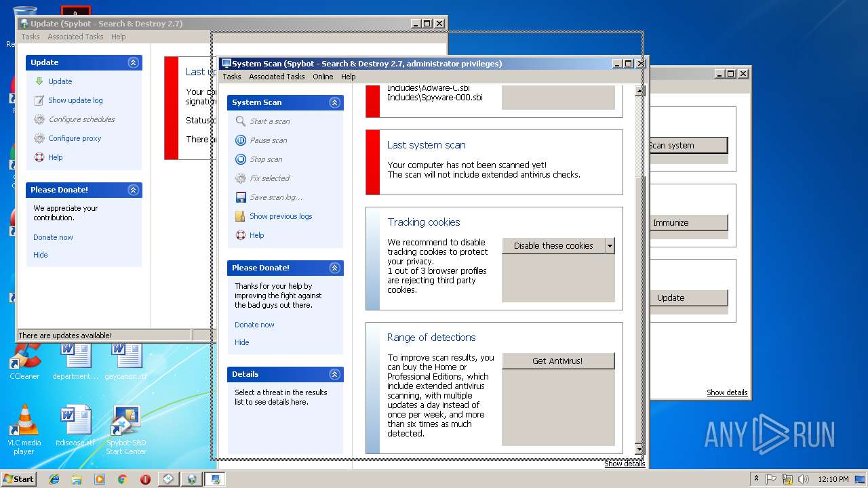Open the department rtf file on desktop
This screenshot has height=488, width=868.
point(75,361)
